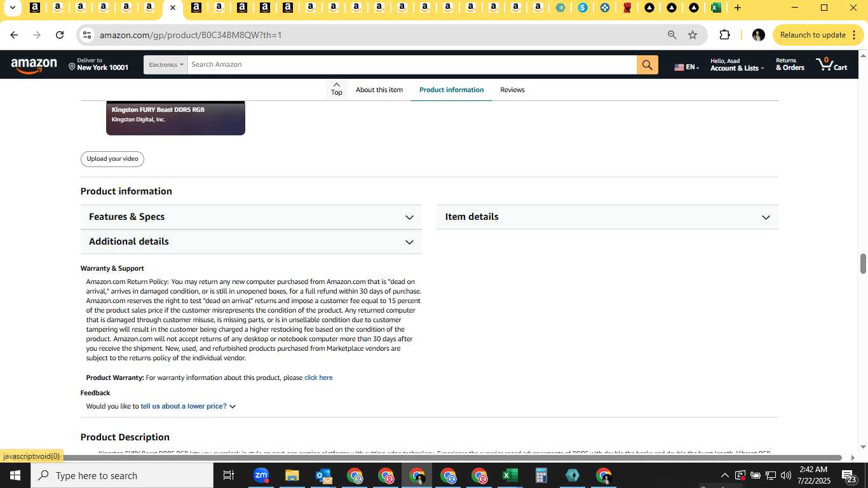Open Account & Lists menu
Viewport: 868px width, 488px height.
coord(737,65)
